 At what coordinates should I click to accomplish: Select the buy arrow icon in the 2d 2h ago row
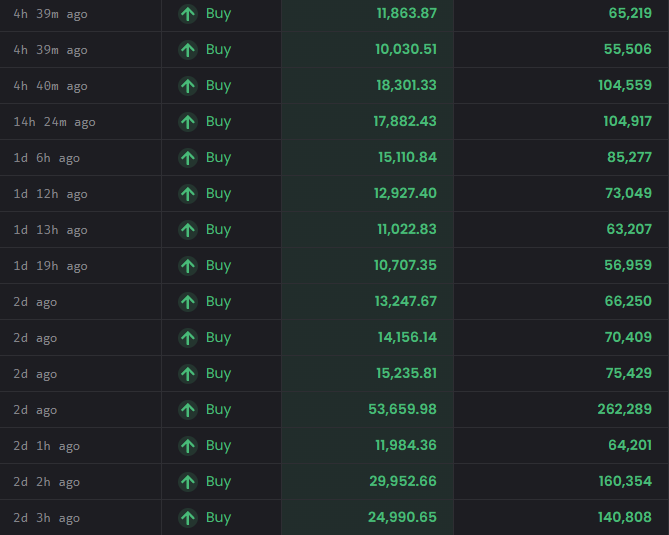188,482
